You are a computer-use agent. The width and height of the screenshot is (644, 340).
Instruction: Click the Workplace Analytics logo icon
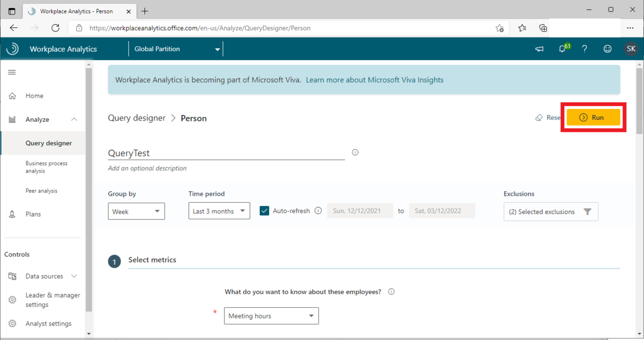click(12, 49)
